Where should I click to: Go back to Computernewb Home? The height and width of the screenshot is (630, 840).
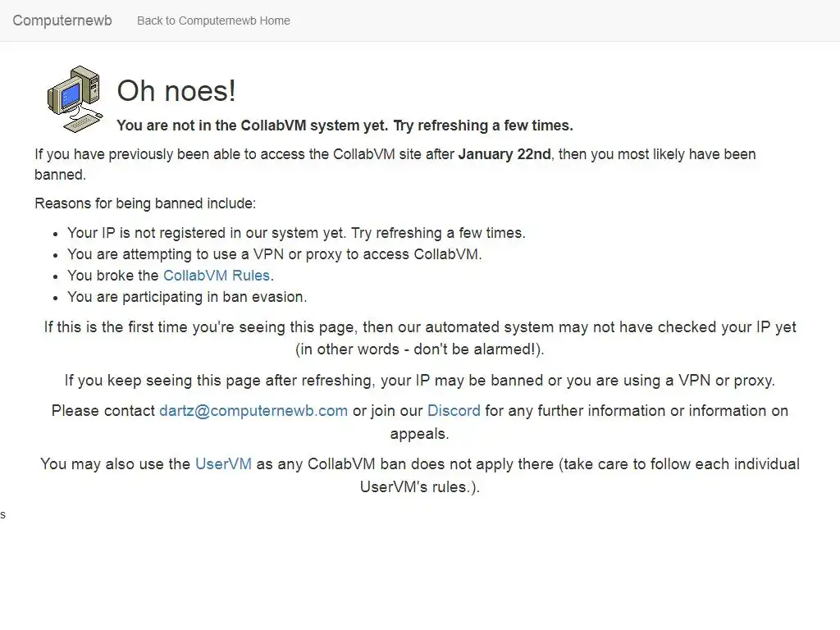pyautogui.click(x=213, y=21)
